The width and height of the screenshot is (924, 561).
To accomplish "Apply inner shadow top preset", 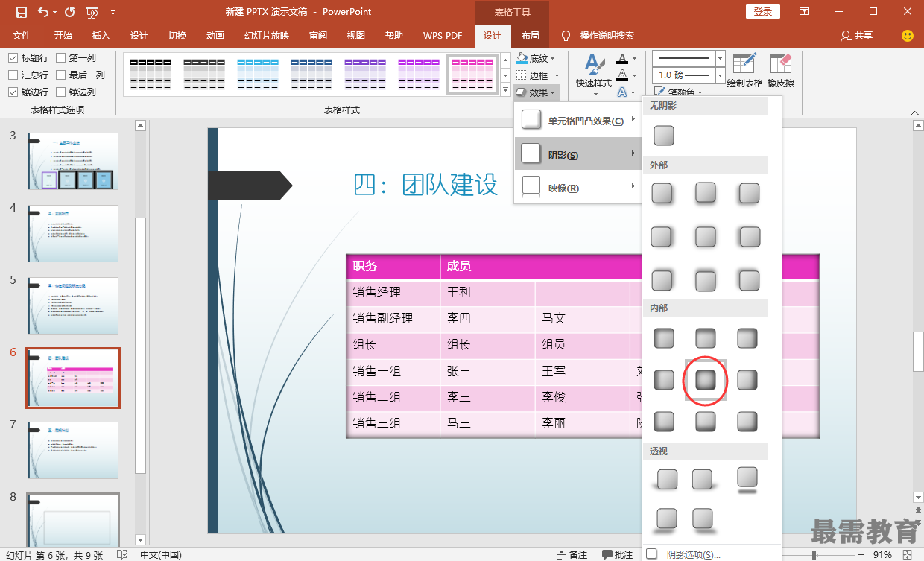I will (x=706, y=337).
